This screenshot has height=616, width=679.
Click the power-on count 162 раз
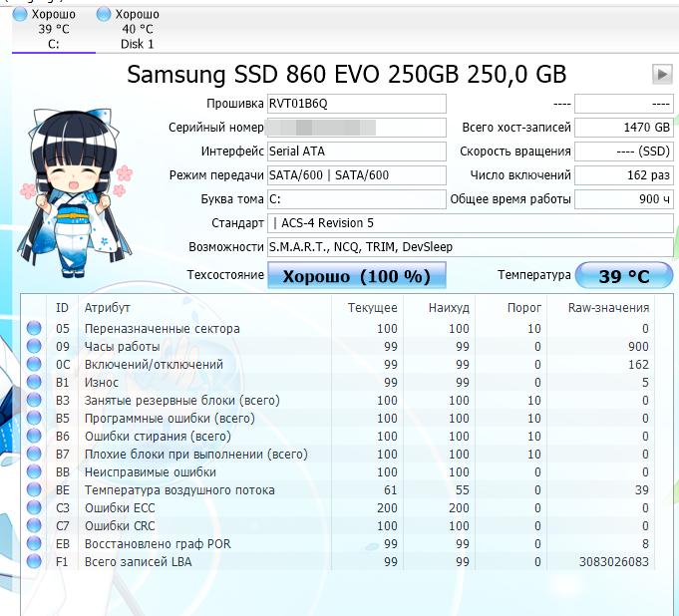[x=623, y=175]
